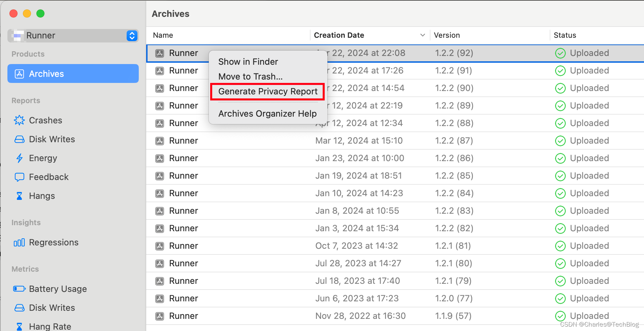Screen dimensions: 644x331
Task: Click version cell 1.2.2 (85)
Action: [x=454, y=176]
